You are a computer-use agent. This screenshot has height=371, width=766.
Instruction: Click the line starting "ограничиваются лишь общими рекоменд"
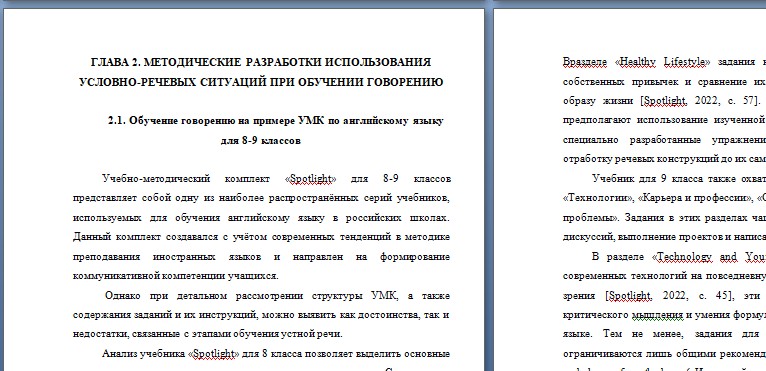coord(664,354)
